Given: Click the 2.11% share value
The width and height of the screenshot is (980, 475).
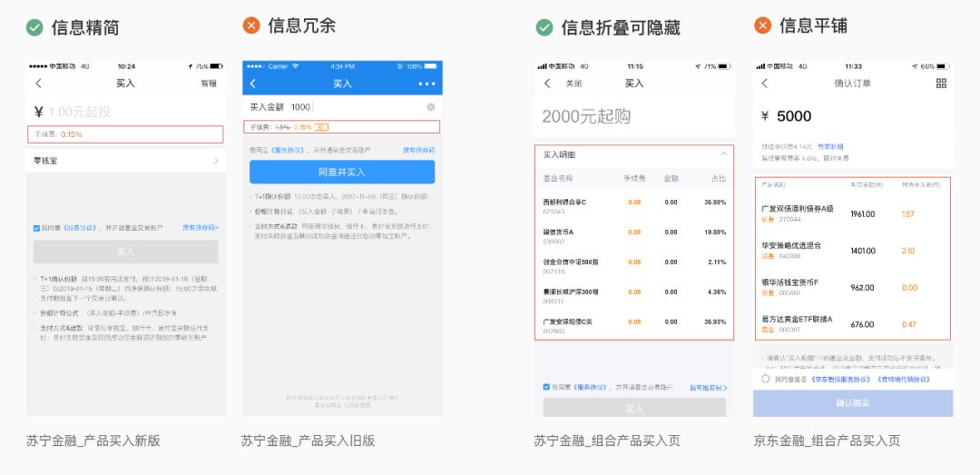Looking at the screenshot, I should pos(717,262).
